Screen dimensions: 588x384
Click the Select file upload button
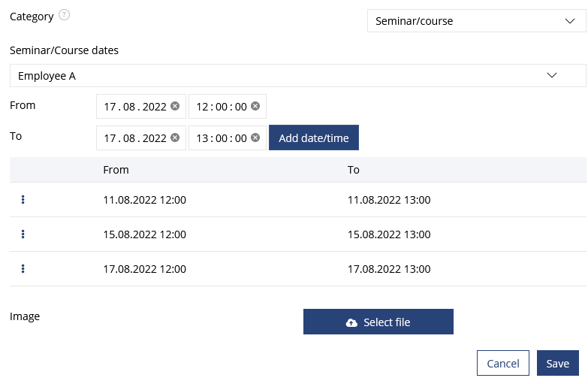click(x=378, y=322)
